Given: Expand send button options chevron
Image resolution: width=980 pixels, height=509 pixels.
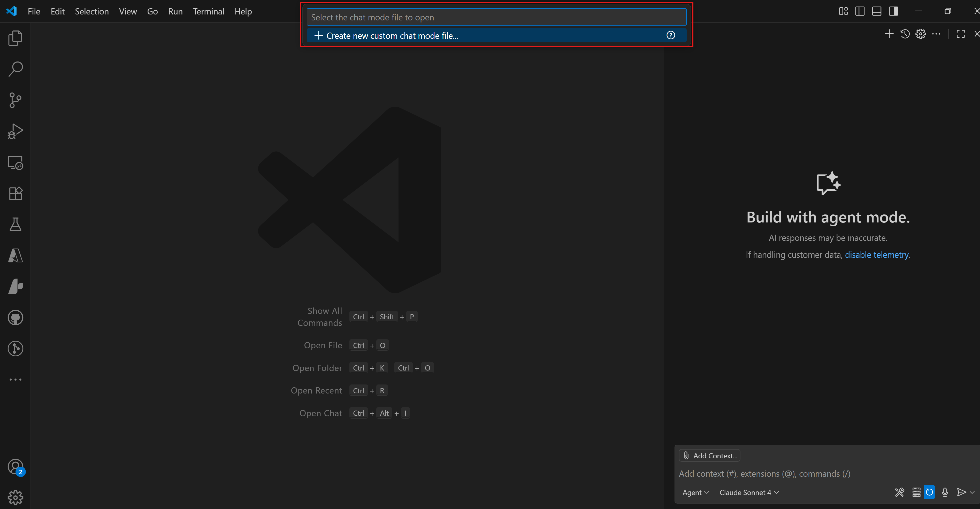Looking at the screenshot, I should (x=972, y=492).
